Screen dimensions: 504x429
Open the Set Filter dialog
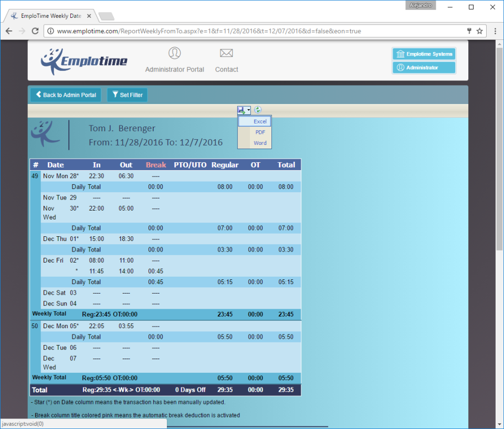(127, 95)
